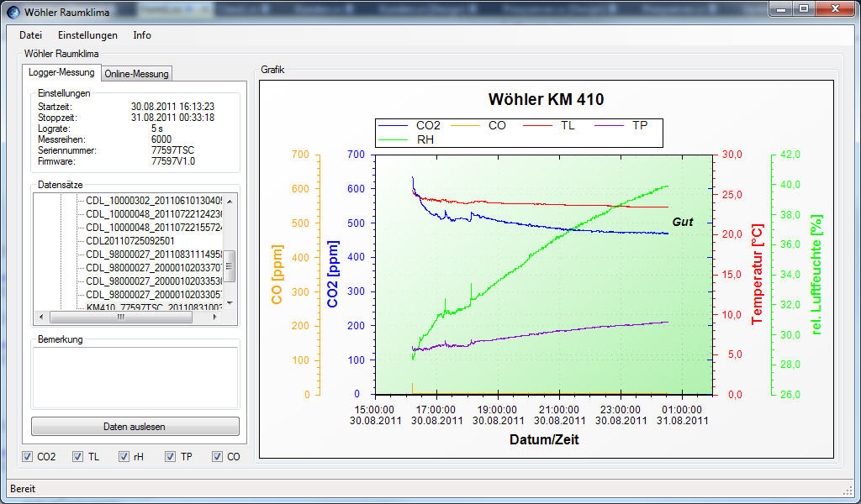Click the Lograte value "5 s"
861x504 pixels.
(x=157, y=129)
